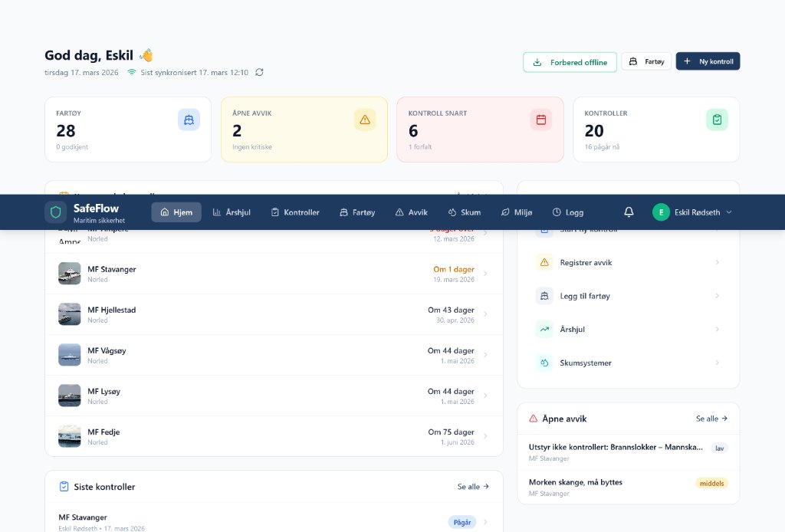This screenshot has width=785, height=532.
Task: Follow Se alle link in Åpne avvik
Action: point(711,419)
